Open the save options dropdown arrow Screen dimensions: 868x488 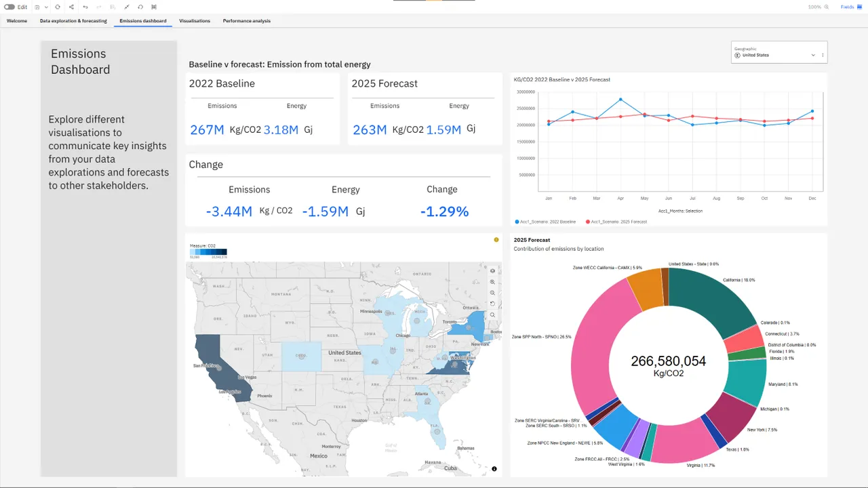[46, 7]
